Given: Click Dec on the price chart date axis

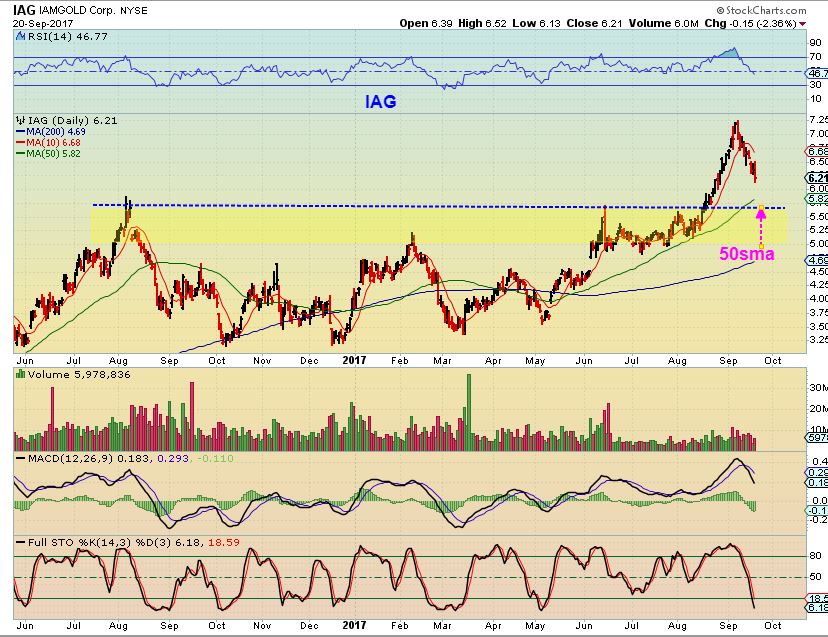Looking at the screenshot, I should pyautogui.click(x=309, y=360).
